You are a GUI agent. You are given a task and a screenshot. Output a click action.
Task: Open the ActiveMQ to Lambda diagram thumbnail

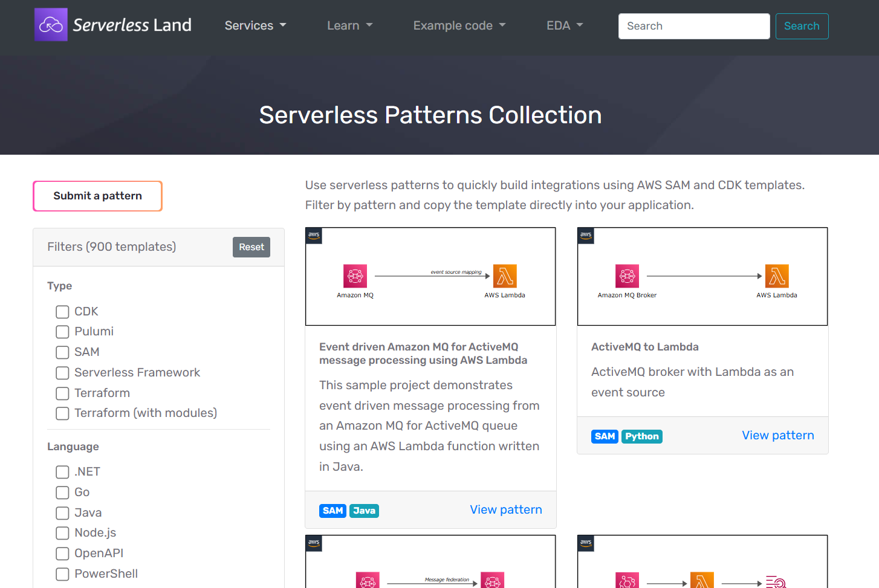pyautogui.click(x=702, y=276)
